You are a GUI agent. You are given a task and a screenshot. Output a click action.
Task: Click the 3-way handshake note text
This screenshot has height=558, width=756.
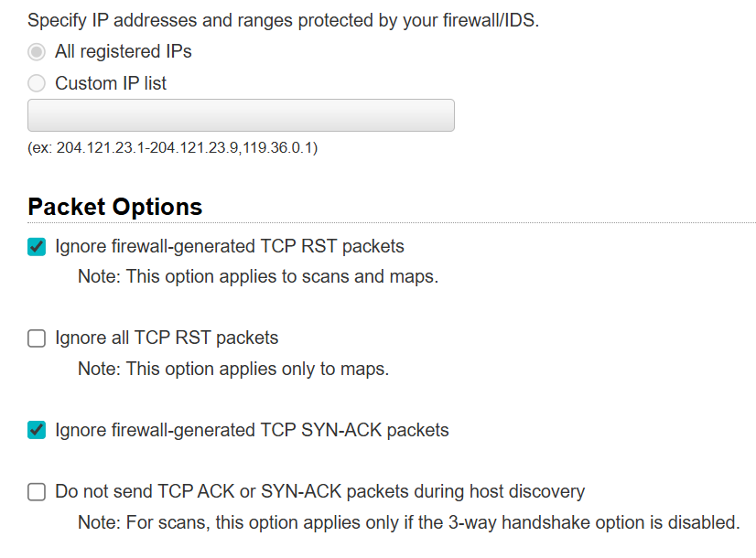pyautogui.click(x=408, y=523)
